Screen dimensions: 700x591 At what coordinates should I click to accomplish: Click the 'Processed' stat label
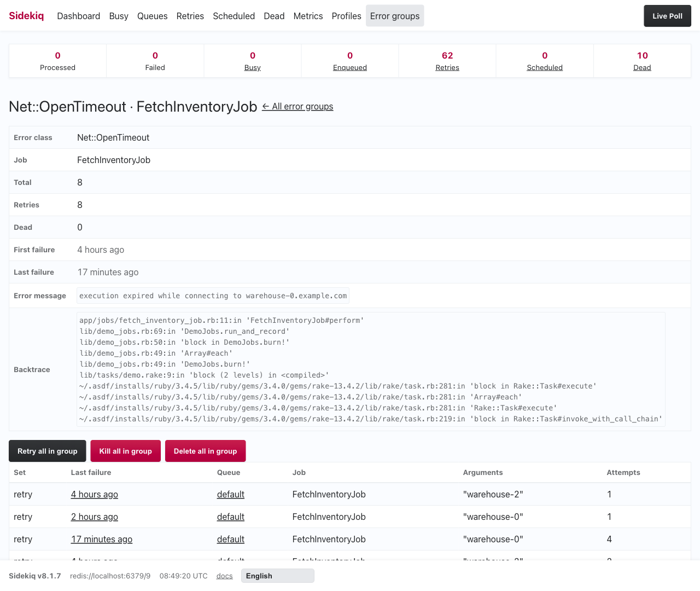(x=58, y=67)
